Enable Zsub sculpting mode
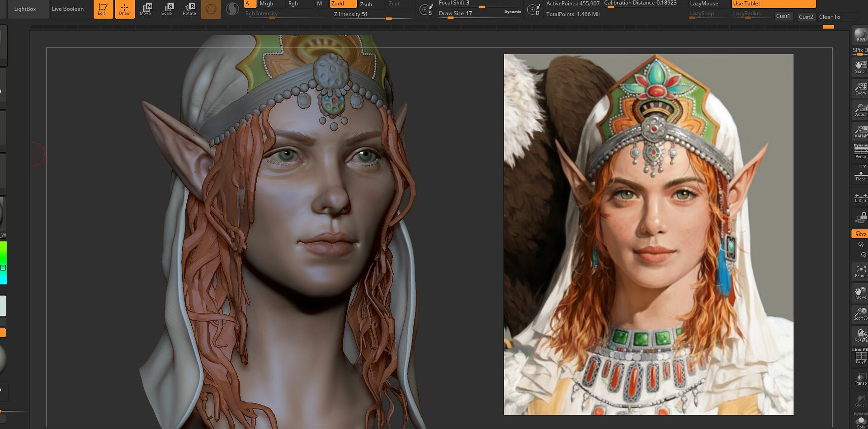 click(x=367, y=4)
